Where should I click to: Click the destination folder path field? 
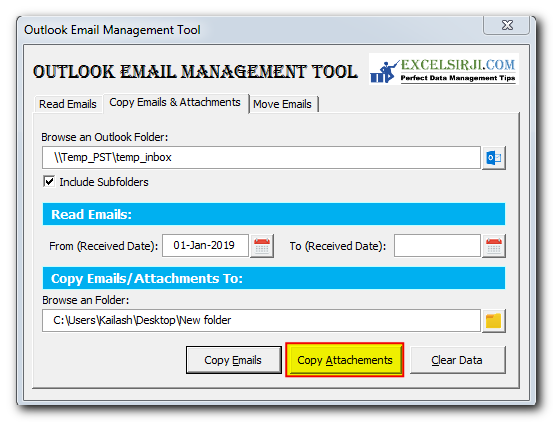pyautogui.click(x=261, y=320)
